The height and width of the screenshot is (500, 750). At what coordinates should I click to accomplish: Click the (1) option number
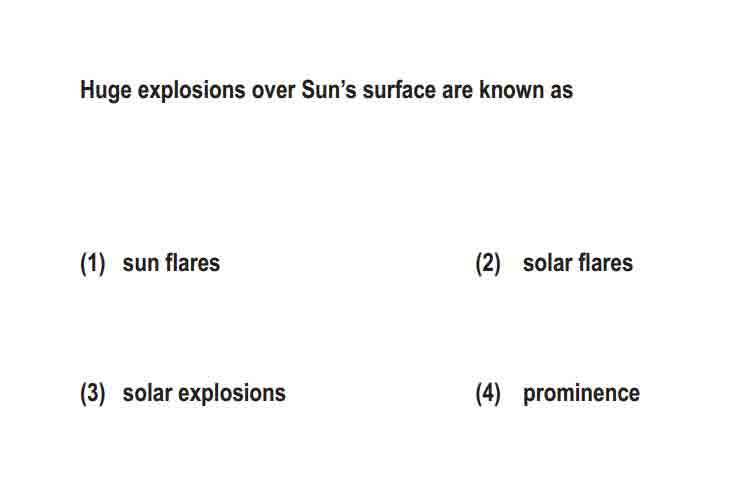click(93, 264)
